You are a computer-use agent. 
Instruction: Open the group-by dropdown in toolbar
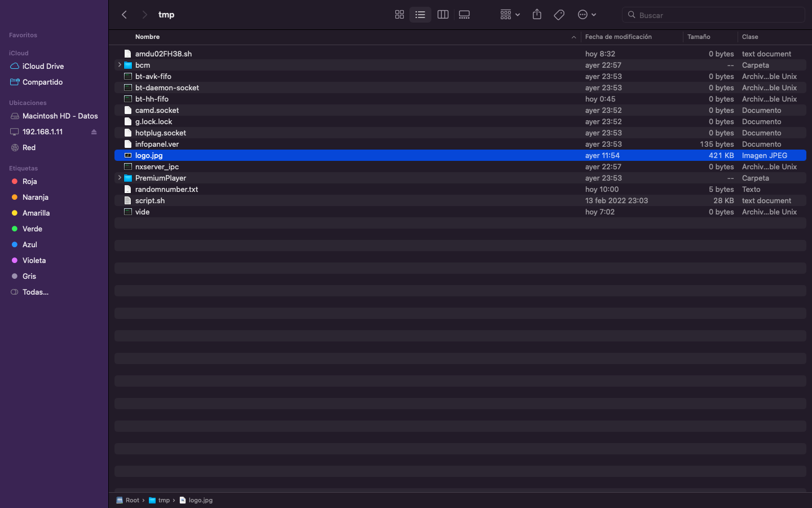509,15
